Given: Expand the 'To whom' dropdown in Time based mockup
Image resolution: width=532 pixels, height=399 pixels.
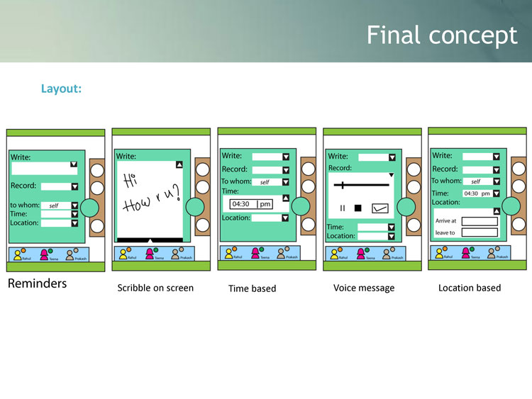Looking at the screenshot, I should point(285,182).
